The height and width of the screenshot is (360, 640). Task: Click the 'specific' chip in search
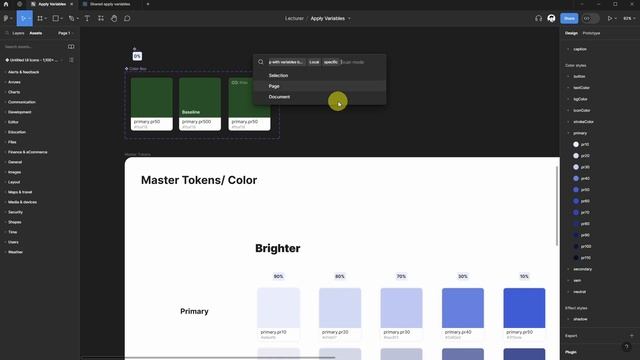pos(331,62)
